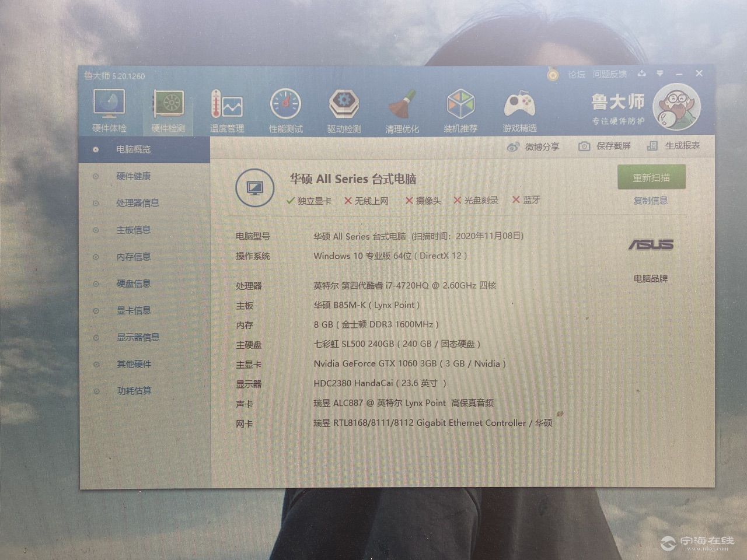Screen dimensions: 747x560
Task: Open the 性能测试 performance test icon
Action: point(285,110)
